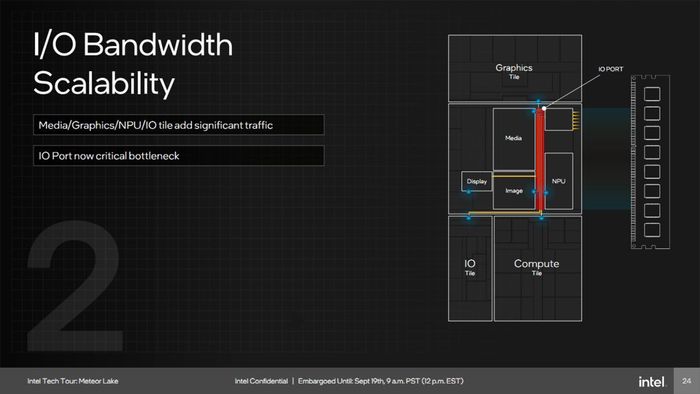
Task: Click the NPU block in the diagram
Action: (559, 181)
